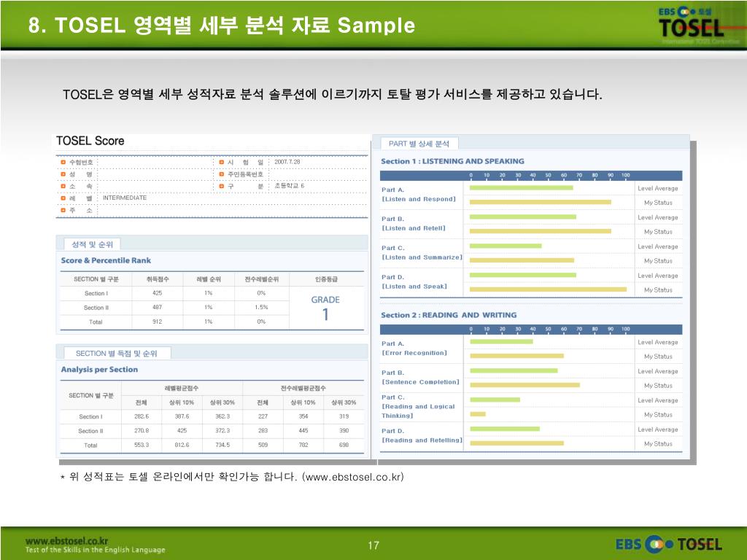Click the orange bullet beside 주민등록번호
747x560 pixels.
coord(222,174)
